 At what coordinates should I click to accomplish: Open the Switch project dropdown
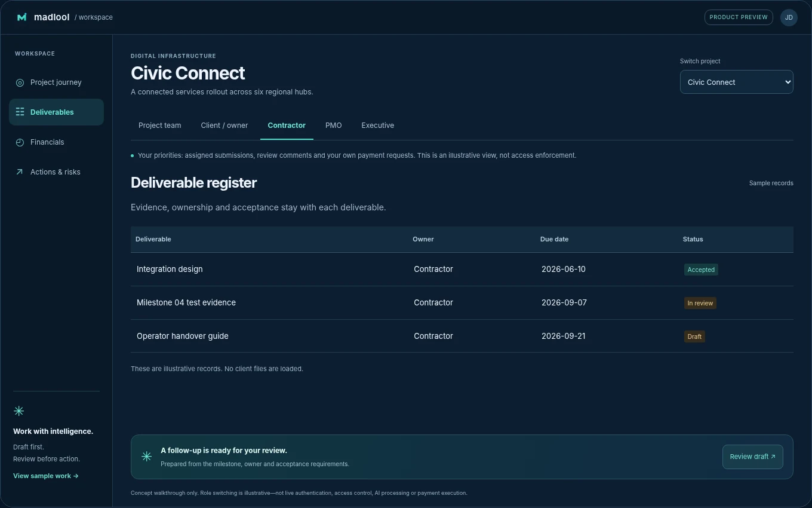[x=736, y=82]
